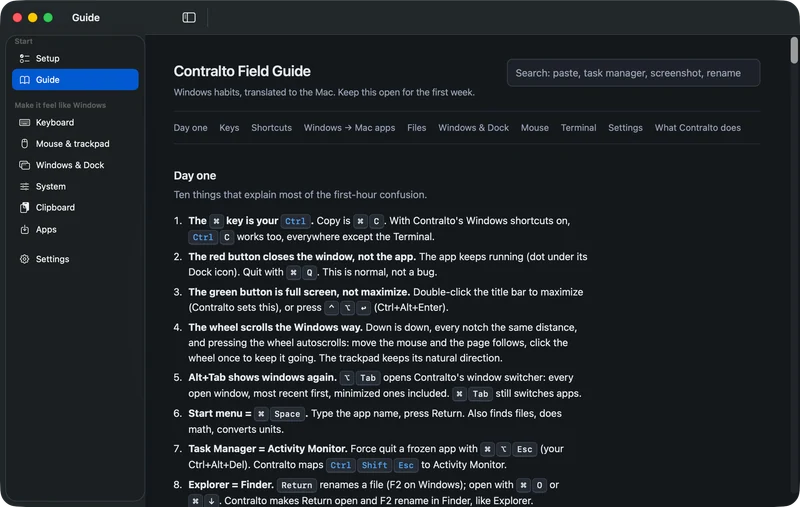Image resolution: width=800 pixels, height=507 pixels.
Task: Click the Settings gear icon
Action: point(24,259)
